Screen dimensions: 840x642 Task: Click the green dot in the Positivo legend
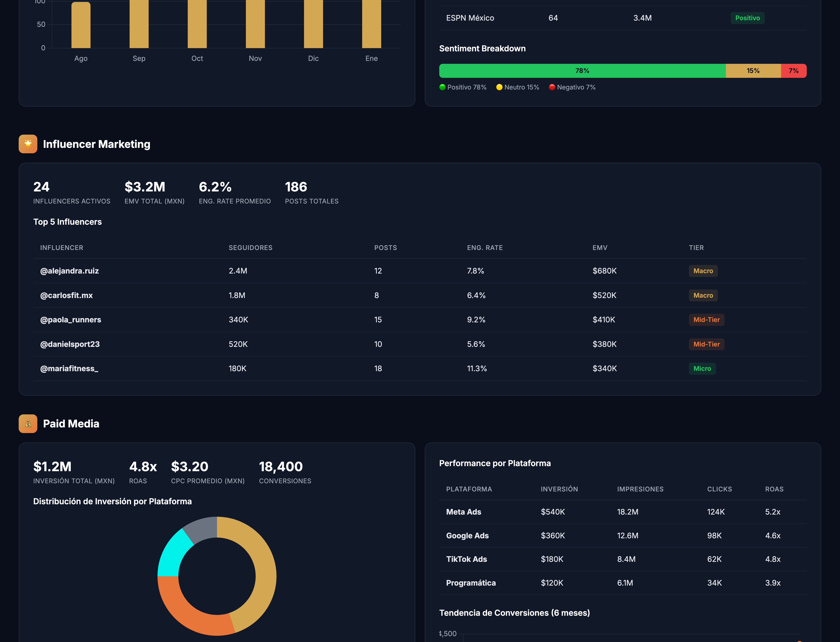[x=442, y=87]
